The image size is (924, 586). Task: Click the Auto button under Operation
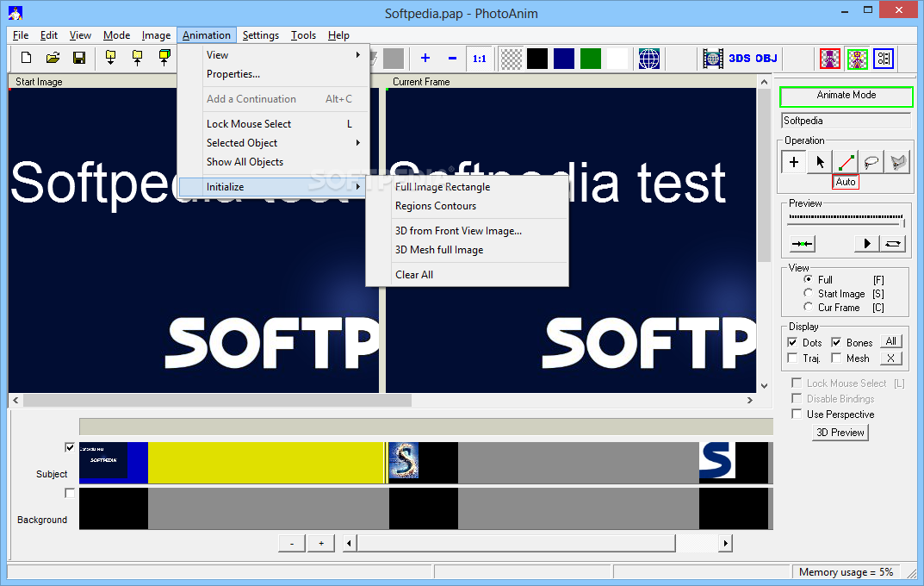846,182
